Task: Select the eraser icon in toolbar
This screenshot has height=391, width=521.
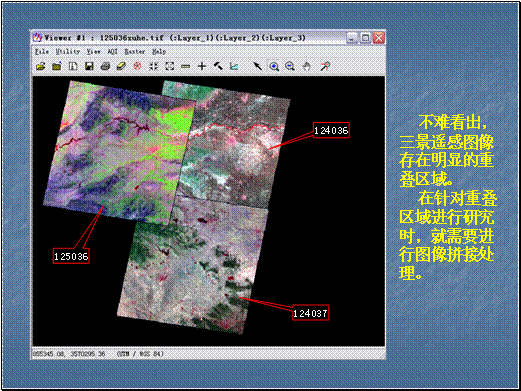Action: (x=121, y=66)
